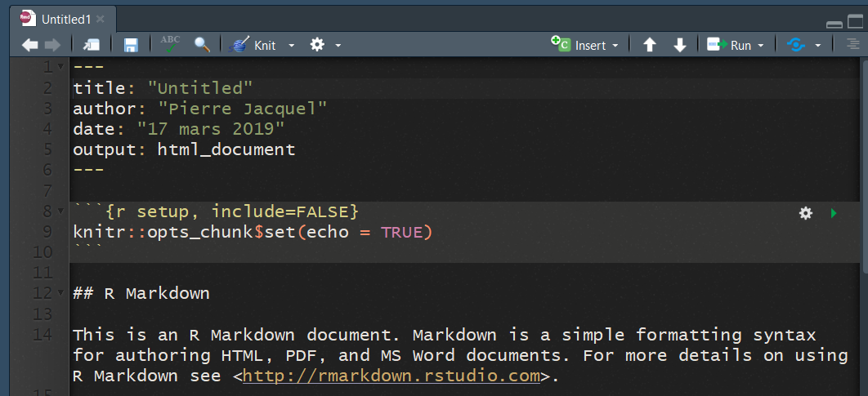
Task: Toggle the document outline panel
Action: pyautogui.click(x=853, y=45)
